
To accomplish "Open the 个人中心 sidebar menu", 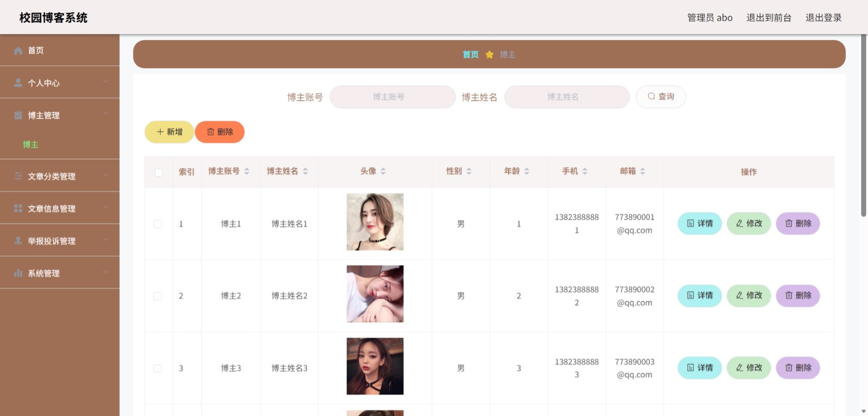I will coord(60,82).
